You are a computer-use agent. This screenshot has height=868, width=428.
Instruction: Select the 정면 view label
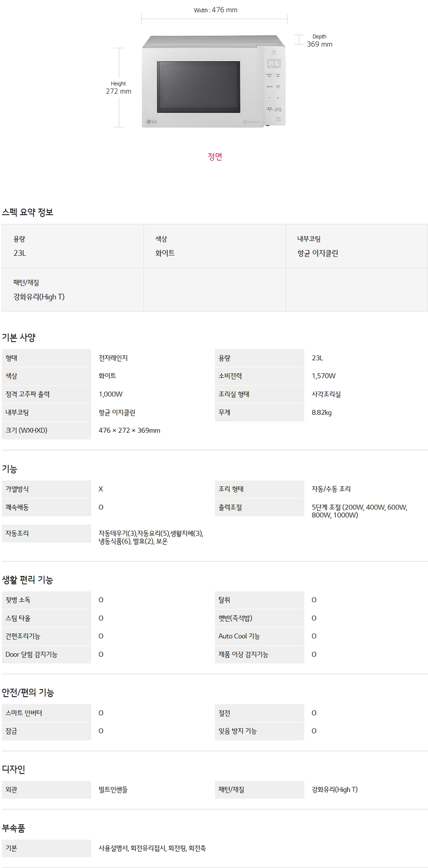(x=215, y=157)
